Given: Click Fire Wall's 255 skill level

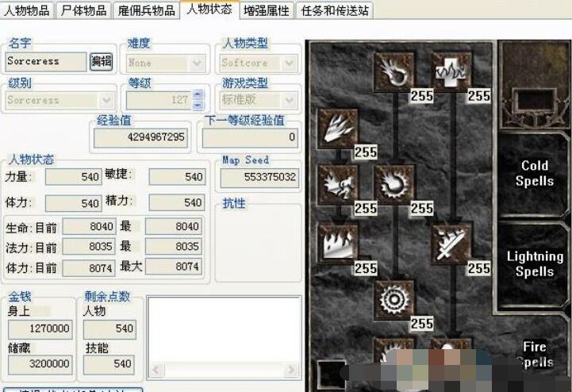Looking at the screenshot, I should point(366,269).
